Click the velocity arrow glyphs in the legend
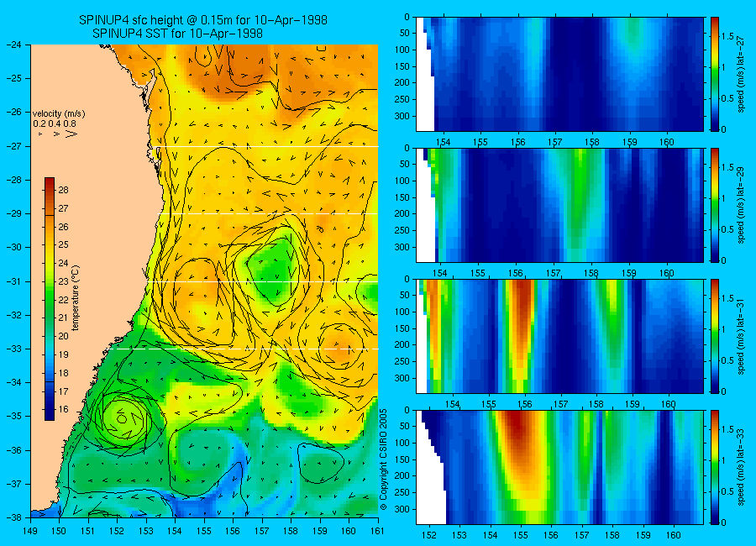 point(57,134)
